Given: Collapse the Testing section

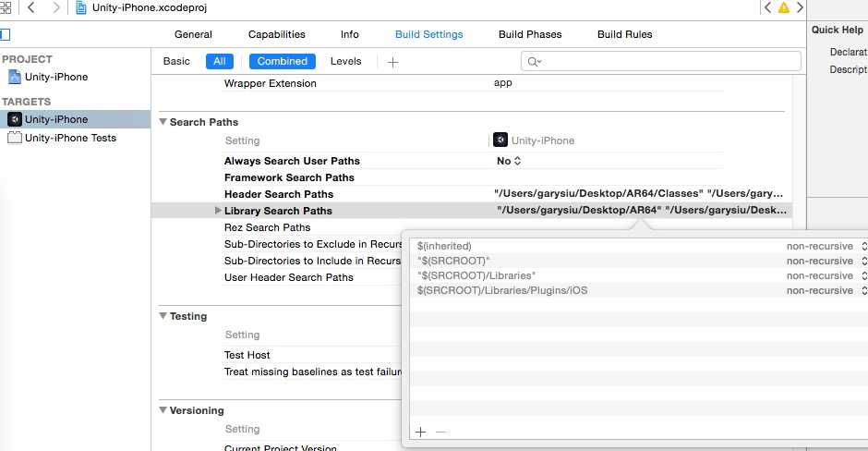Looking at the screenshot, I should click(163, 316).
